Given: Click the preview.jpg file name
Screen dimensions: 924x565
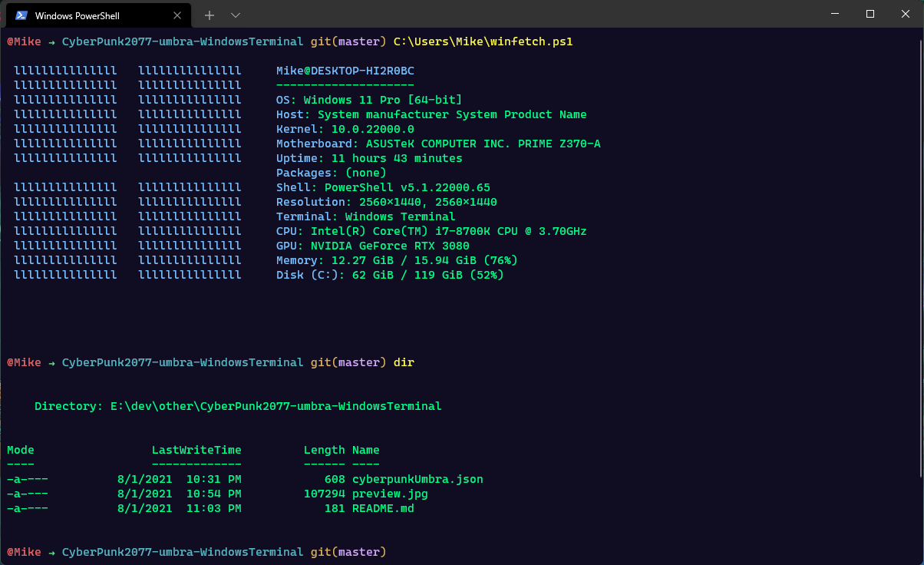Looking at the screenshot, I should tap(390, 494).
